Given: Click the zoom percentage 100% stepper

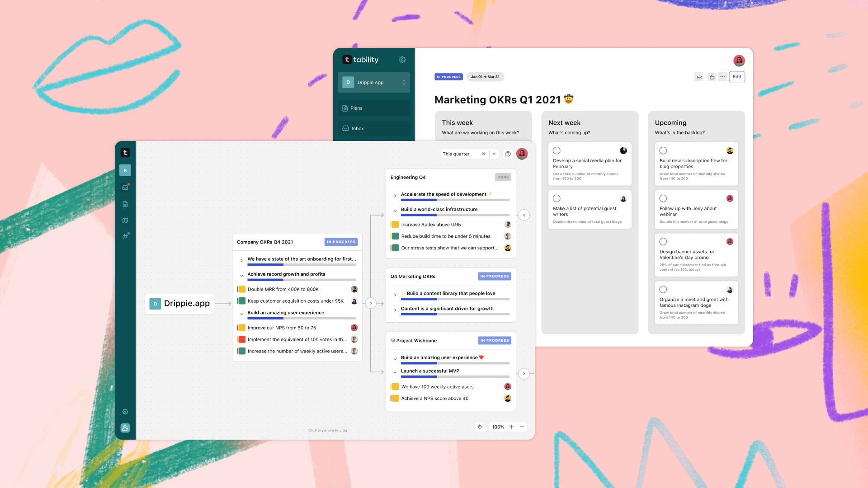Looking at the screenshot, I should tap(498, 427).
